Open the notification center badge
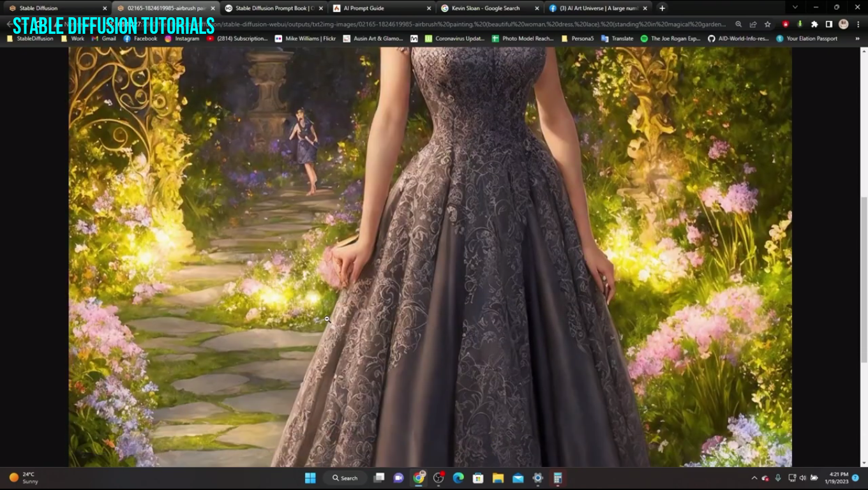This screenshot has height=490, width=868. 856,477
